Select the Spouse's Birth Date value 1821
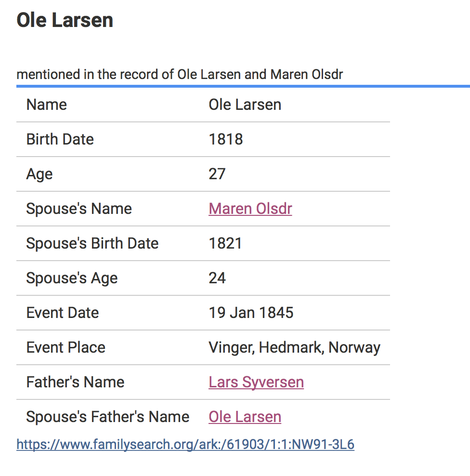The image size is (470, 476). (225, 243)
